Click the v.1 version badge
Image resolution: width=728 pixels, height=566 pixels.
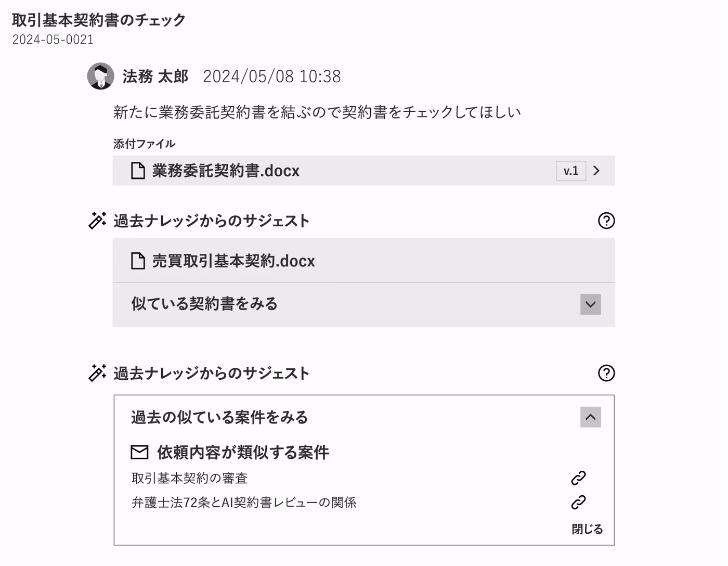click(x=571, y=171)
